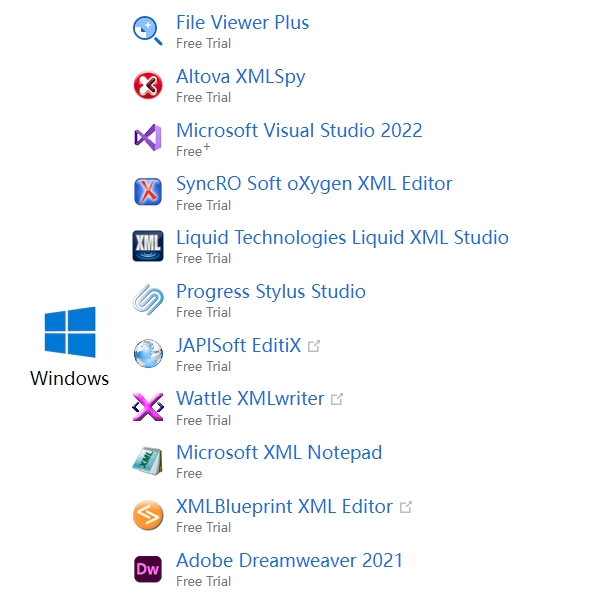This screenshot has width=613, height=601.
Task: Click the Progress Stylus Studio paperclip icon
Action: point(148,300)
